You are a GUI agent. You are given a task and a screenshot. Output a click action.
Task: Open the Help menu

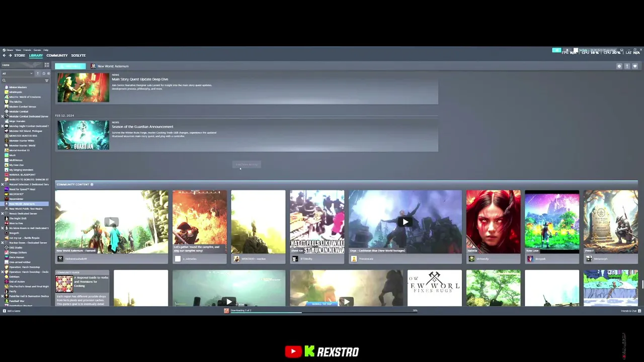point(46,50)
